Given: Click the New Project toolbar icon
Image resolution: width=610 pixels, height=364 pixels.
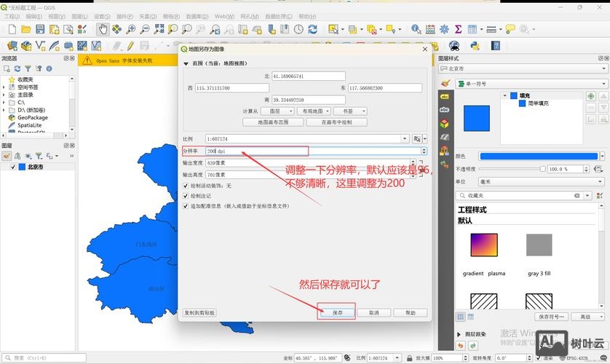Looking at the screenshot, I should (12, 29).
